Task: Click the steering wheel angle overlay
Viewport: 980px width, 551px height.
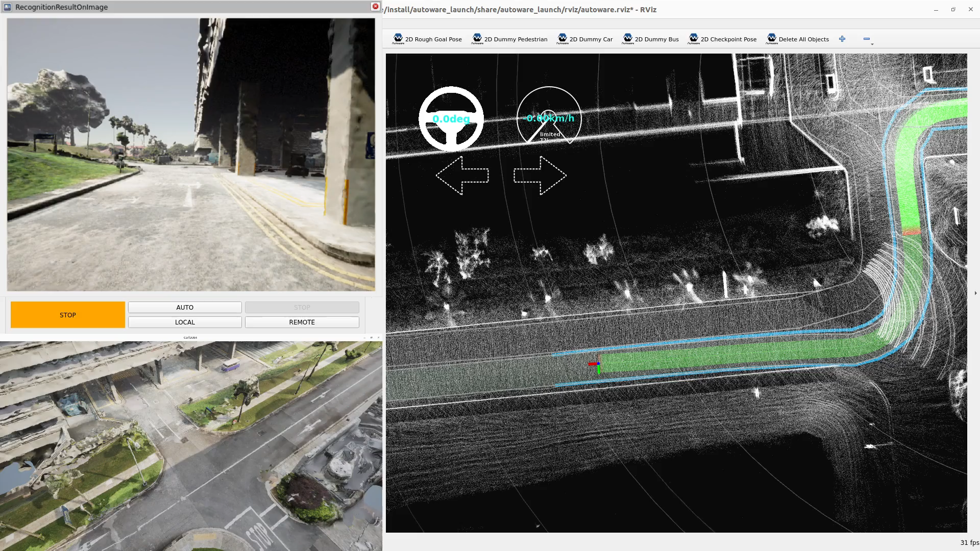Action: (451, 118)
